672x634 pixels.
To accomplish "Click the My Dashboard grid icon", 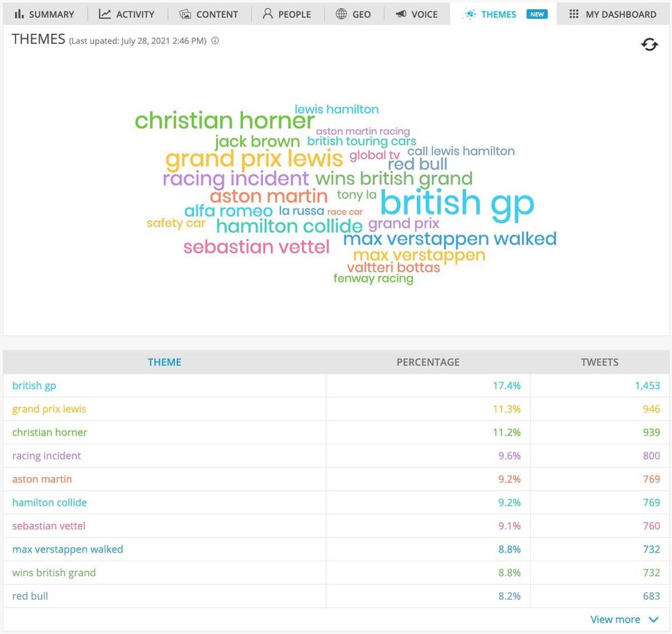I will coord(574,14).
